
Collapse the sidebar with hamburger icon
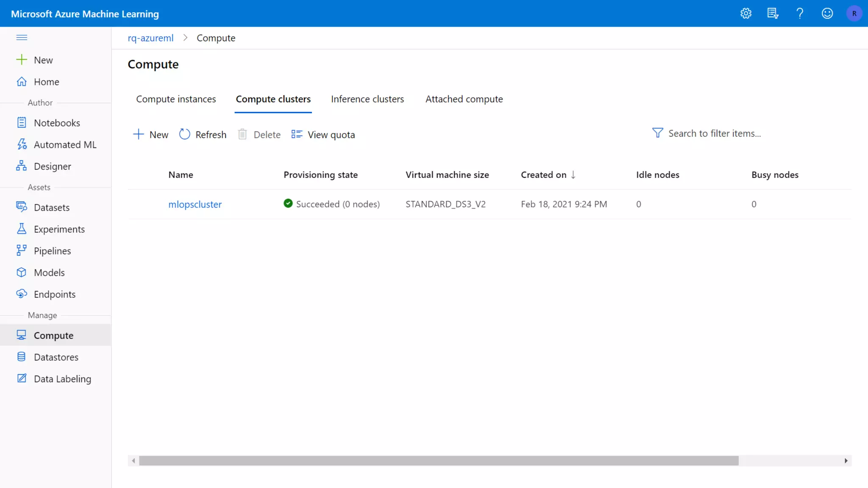coord(22,38)
